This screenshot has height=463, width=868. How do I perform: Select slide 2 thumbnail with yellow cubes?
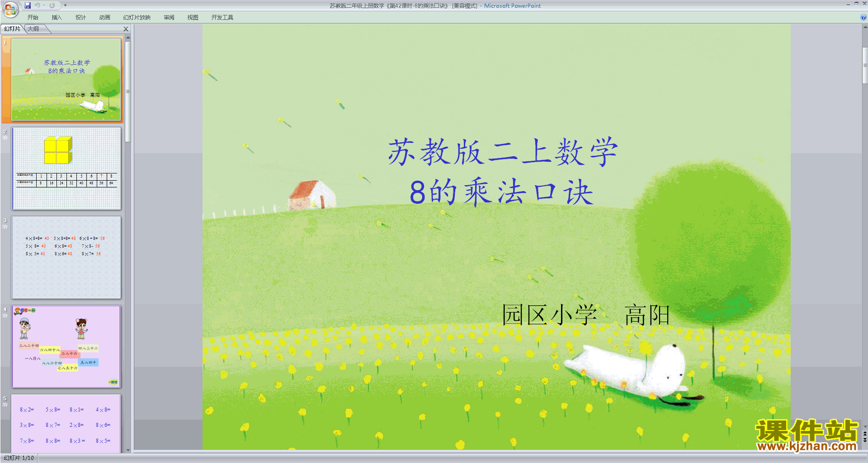click(x=66, y=168)
